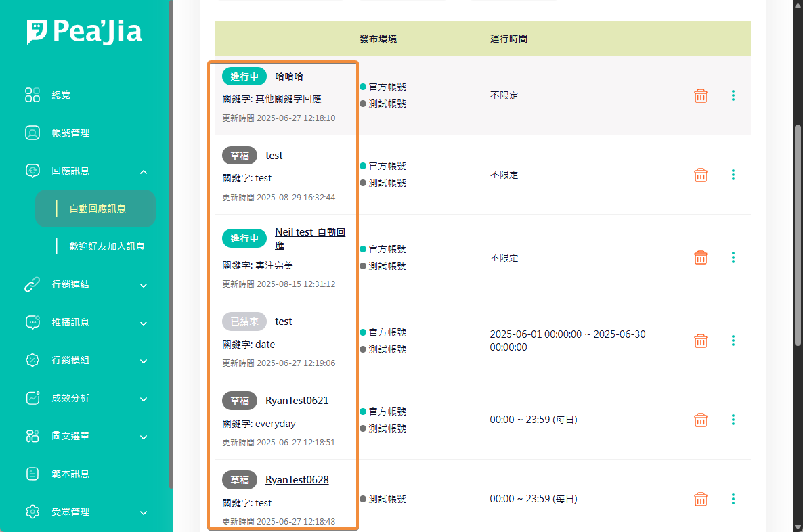Delete the 哈哈哈 auto-reply with trash icon
Viewport: 803px width, 532px height.
[701, 96]
